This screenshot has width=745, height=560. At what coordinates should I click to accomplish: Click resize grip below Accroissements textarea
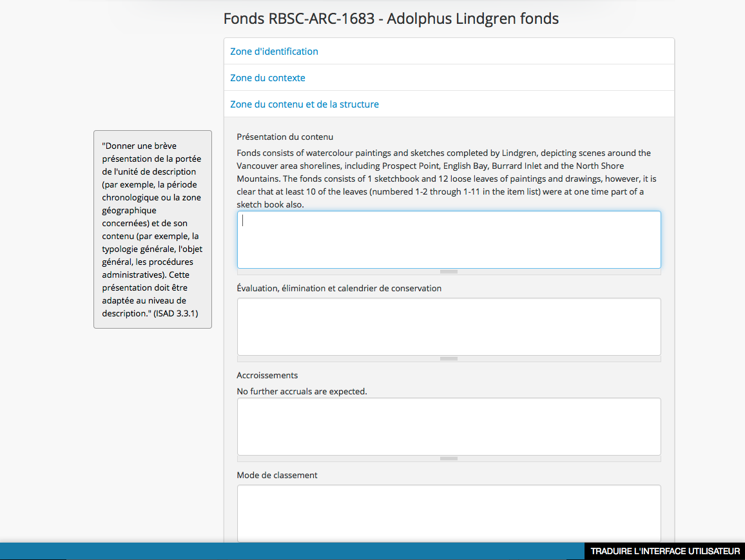(x=449, y=459)
